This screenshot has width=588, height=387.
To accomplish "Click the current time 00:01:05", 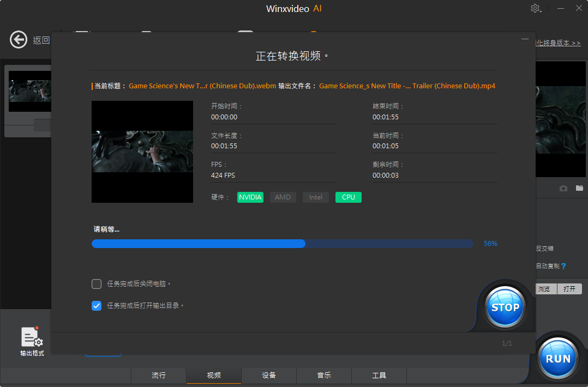I will (386, 146).
